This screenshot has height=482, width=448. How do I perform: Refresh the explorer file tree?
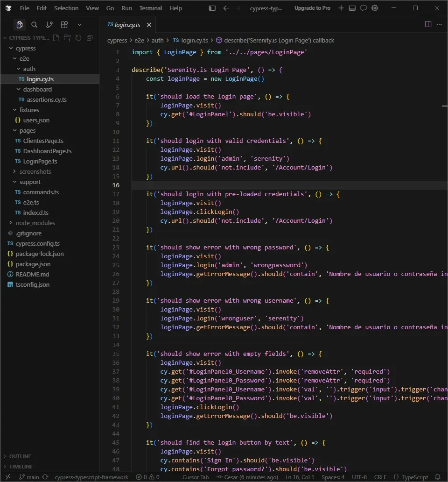click(78, 38)
